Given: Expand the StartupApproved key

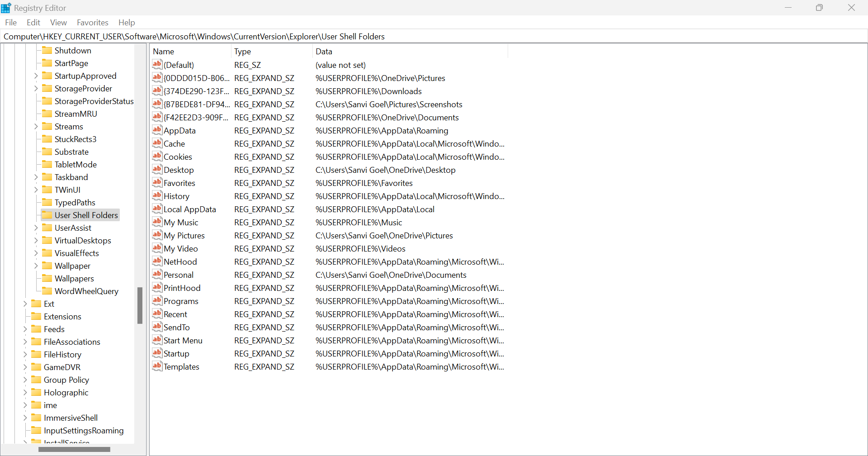Looking at the screenshot, I should point(36,76).
